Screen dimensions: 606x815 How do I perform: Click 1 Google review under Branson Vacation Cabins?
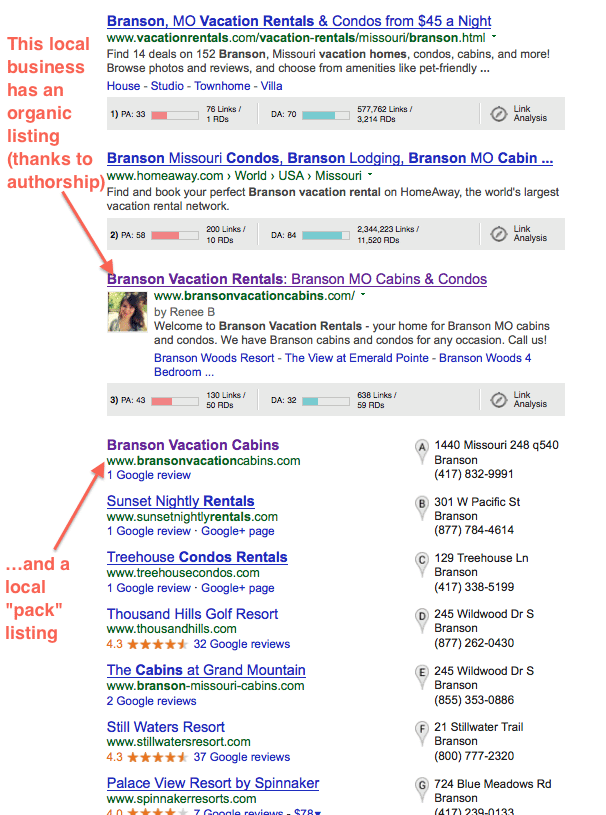click(149, 475)
